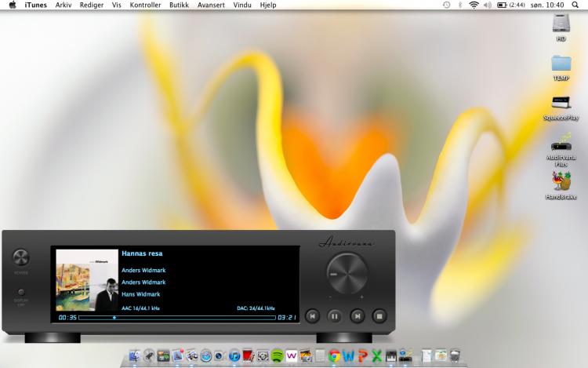This screenshot has width=588, height=368.
Task: Open the SqueezePlay desktop icon
Action: click(561, 104)
